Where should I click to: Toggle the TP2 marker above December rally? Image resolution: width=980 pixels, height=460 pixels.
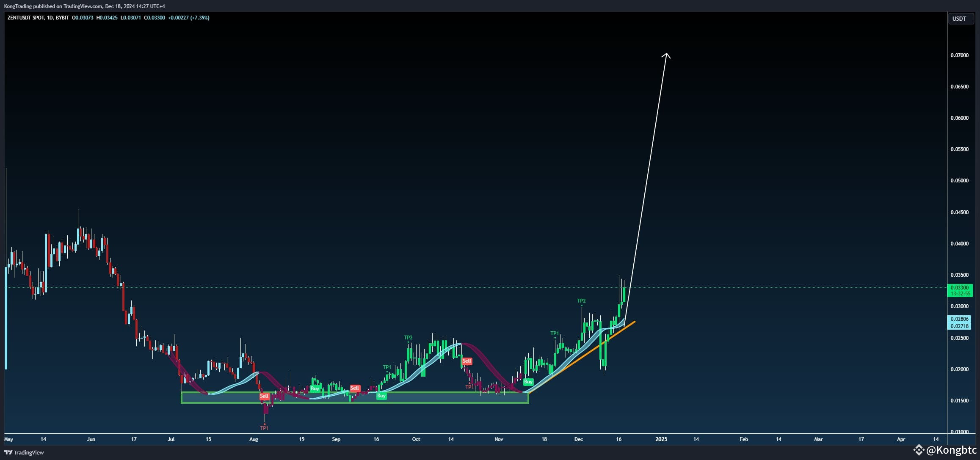[x=581, y=301]
